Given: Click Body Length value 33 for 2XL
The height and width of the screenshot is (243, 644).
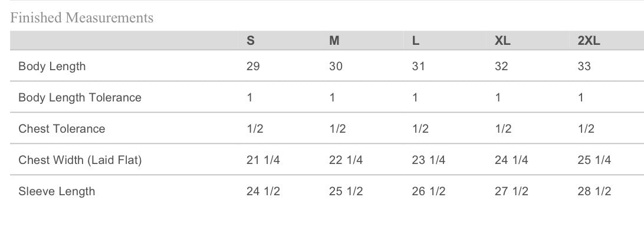Looking at the screenshot, I should (584, 67).
